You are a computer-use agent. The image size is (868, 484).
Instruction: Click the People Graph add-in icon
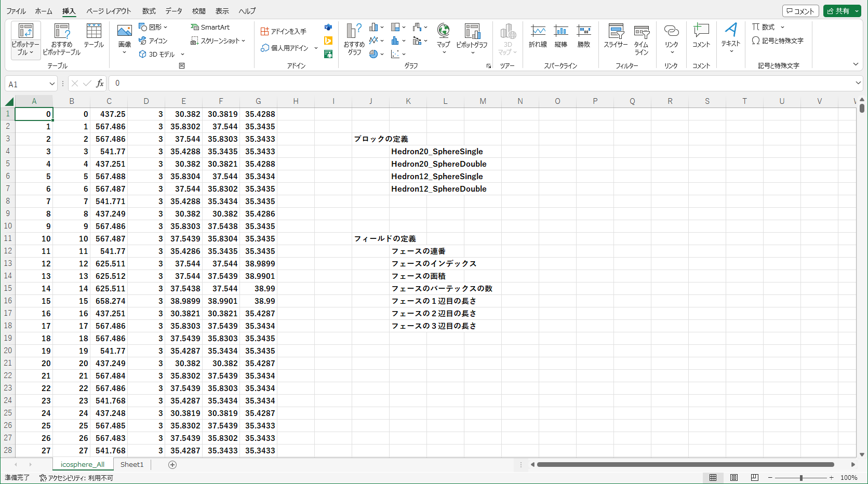point(328,54)
